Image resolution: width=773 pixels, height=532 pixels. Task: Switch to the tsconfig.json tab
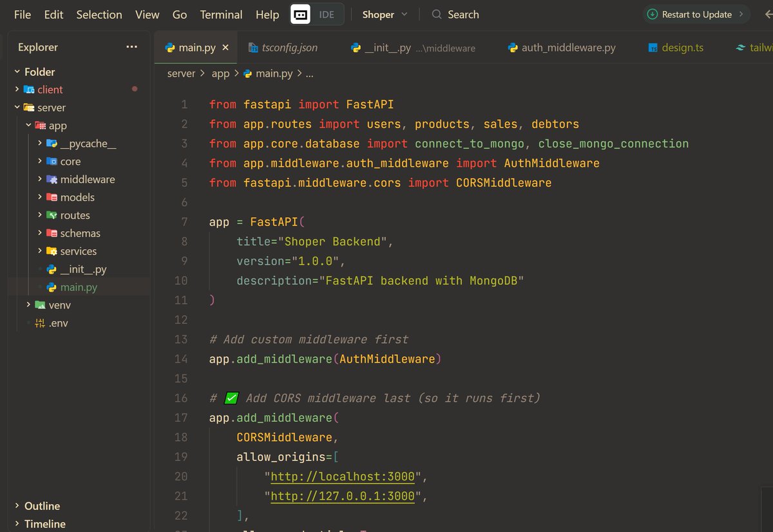click(x=291, y=47)
